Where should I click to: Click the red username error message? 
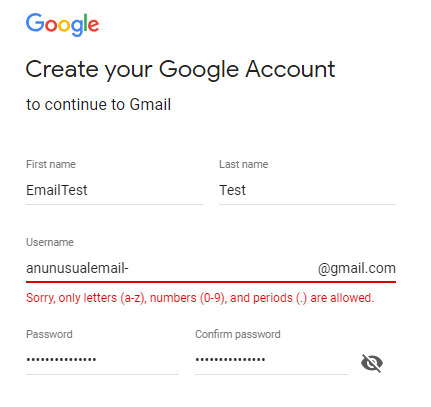coord(200,298)
